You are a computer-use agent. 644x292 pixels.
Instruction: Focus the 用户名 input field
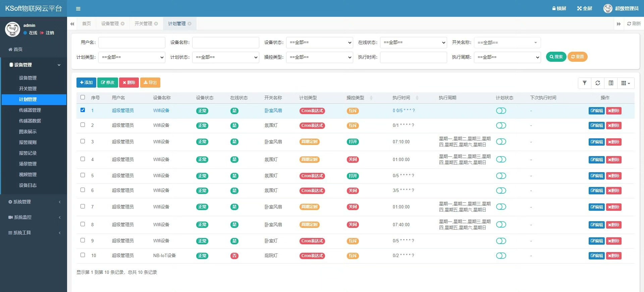tap(131, 43)
